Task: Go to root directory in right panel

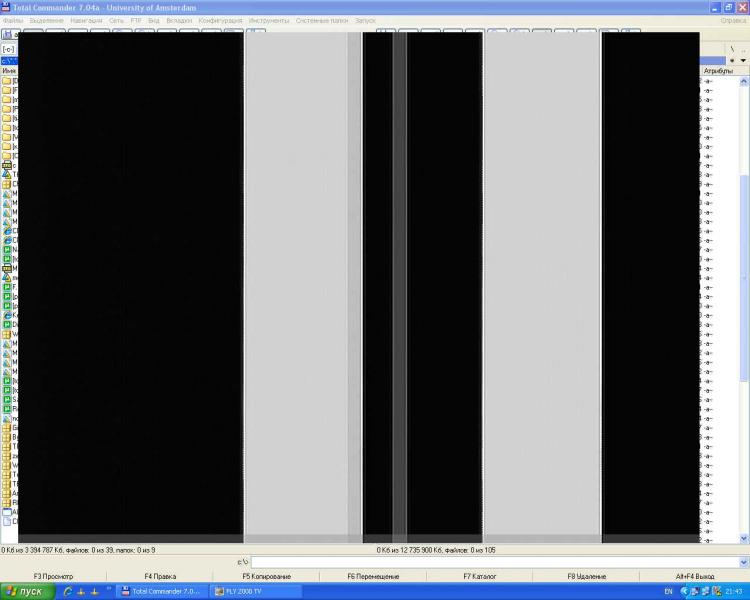Action: coord(731,48)
